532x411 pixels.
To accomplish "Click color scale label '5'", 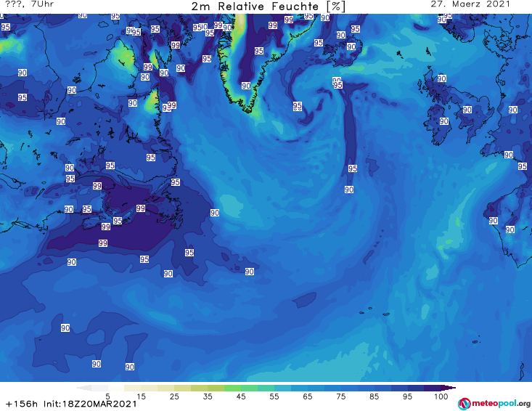I will tap(107, 396).
